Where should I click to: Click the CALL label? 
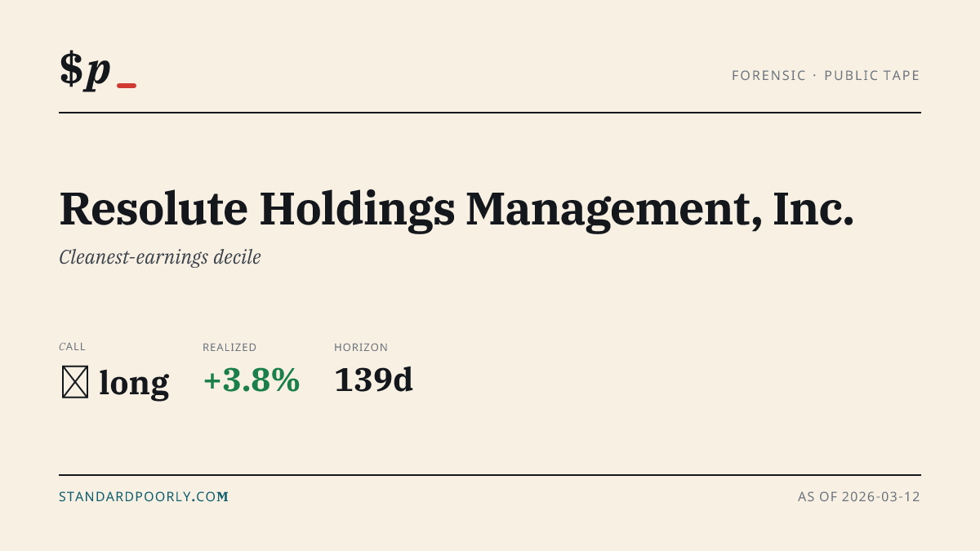(72, 347)
